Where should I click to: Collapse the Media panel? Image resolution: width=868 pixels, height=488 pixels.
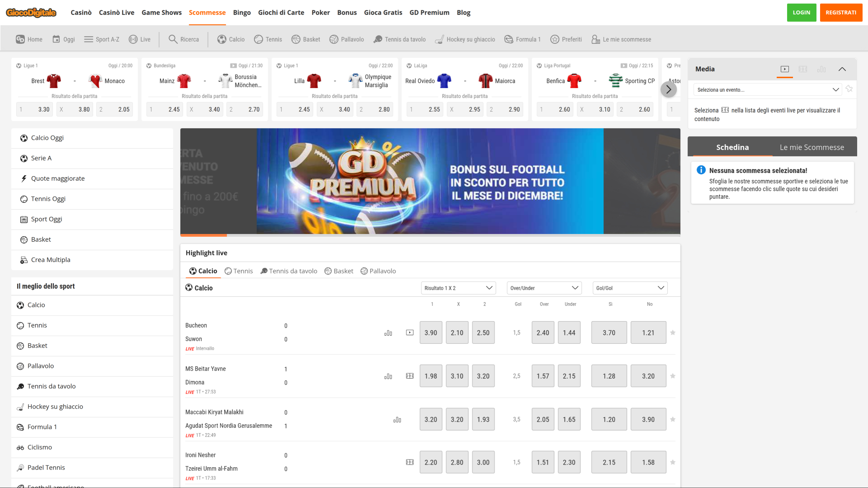[x=843, y=69]
